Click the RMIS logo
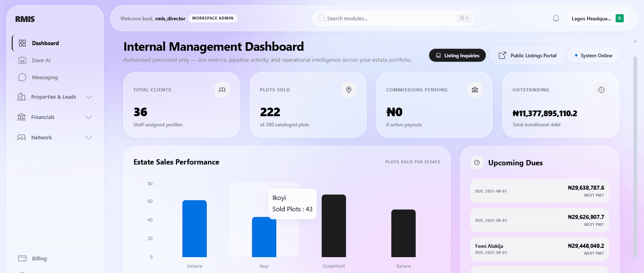Screen dimensions: 644x273 [x=25, y=19]
